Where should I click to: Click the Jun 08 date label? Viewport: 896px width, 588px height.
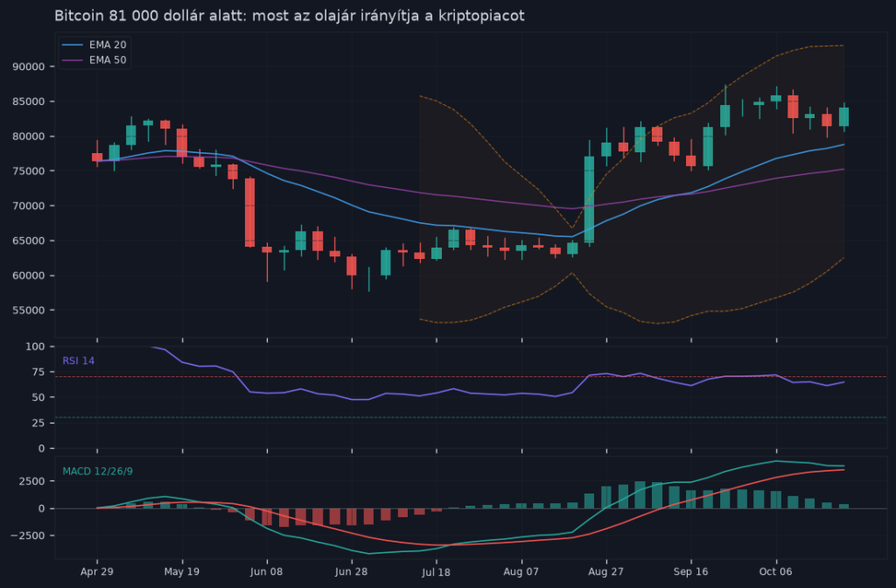[266, 571]
